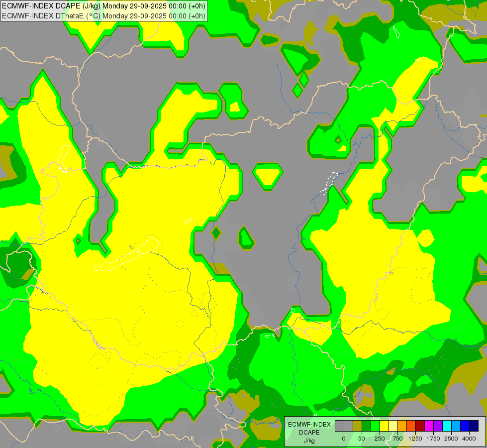
Task: Click the purple swatch in the color scale
Action: point(438,426)
